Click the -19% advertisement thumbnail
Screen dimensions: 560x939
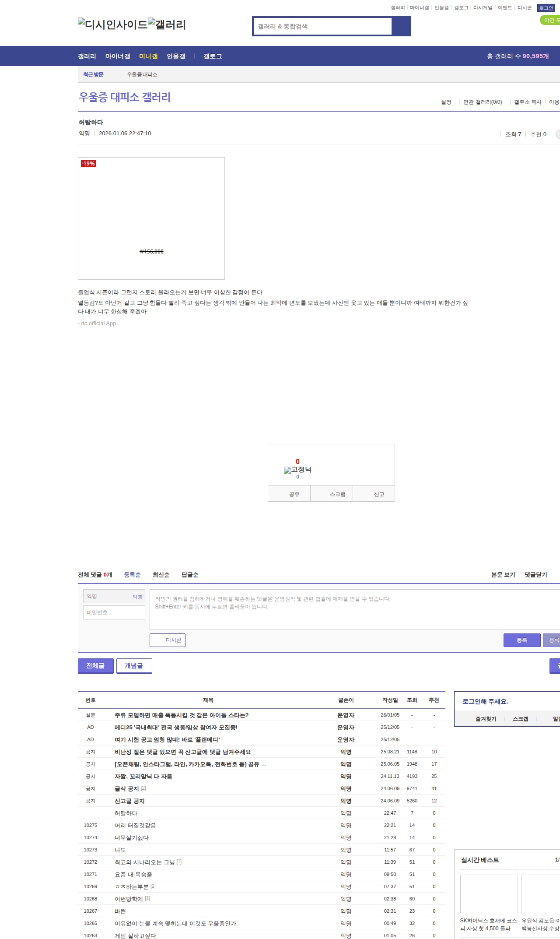[x=151, y=218]
